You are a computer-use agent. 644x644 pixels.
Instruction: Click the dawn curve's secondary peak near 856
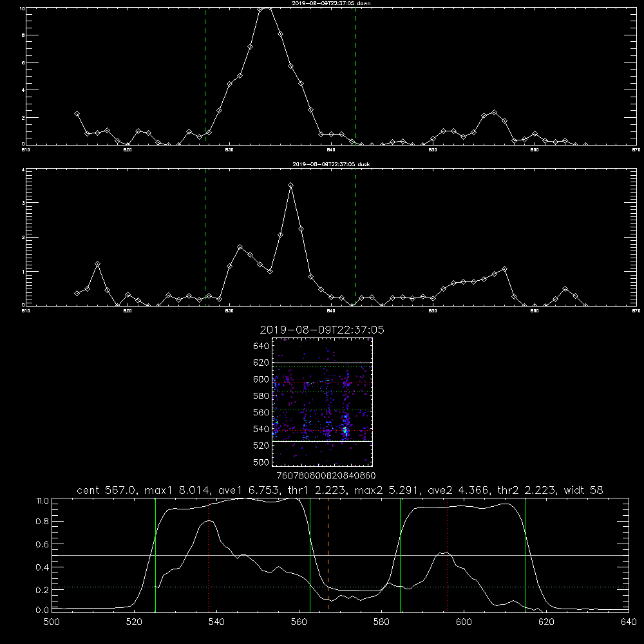point(494,113)
